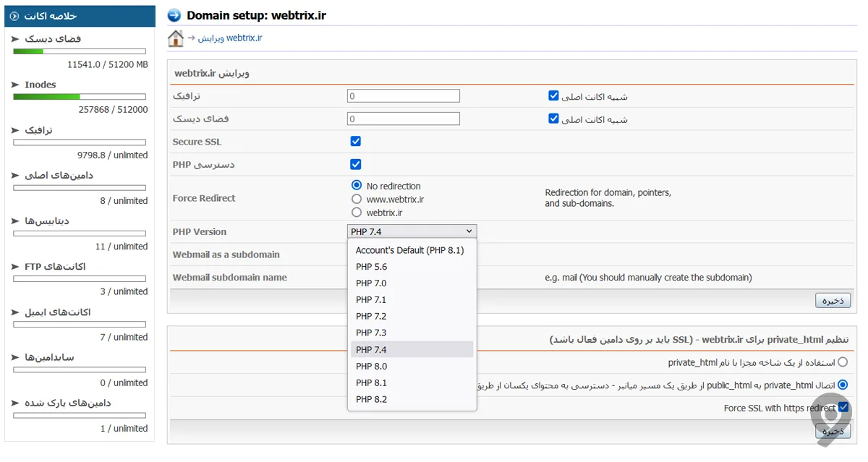The width and height of the screenshot is (868, 462).
Task: Pick PHP 8.0 in the dropdown list
Action: click(x=371, y=367)
